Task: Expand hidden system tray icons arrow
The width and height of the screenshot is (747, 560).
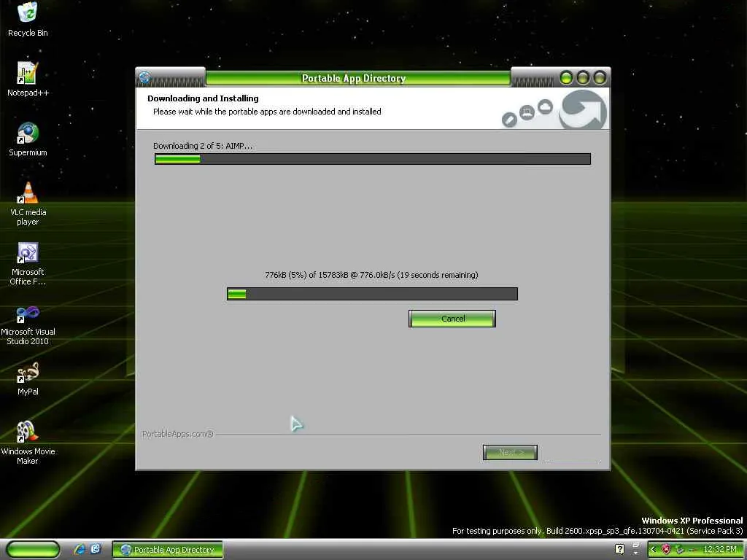Action: 653,550
